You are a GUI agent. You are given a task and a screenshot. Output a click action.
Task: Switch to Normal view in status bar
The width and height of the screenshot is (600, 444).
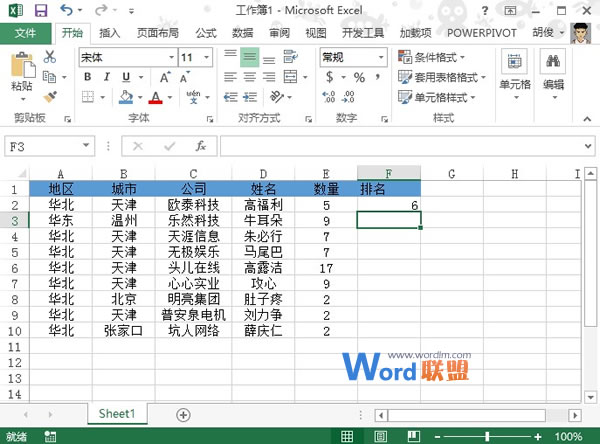[x=347, y=436]
